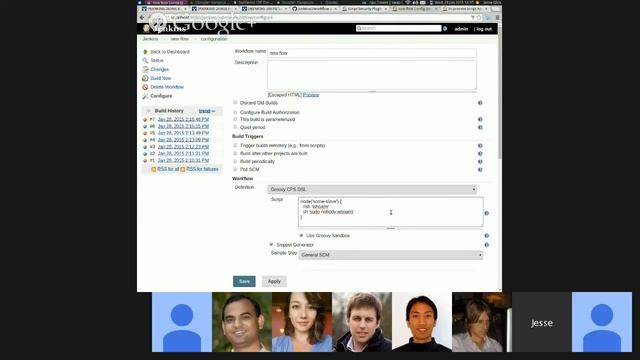
Task: Check Build after other projects are built
Action: 235,153
